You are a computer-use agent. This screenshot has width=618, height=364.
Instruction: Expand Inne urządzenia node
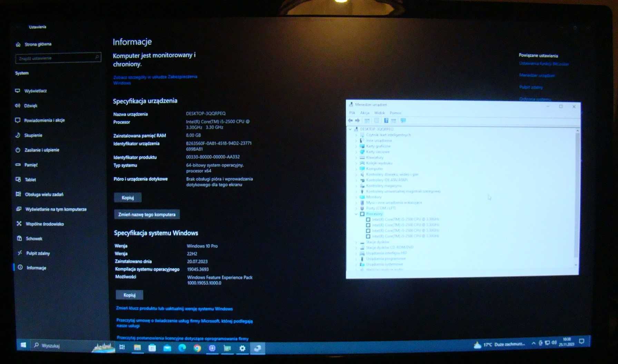click(356, 140)
